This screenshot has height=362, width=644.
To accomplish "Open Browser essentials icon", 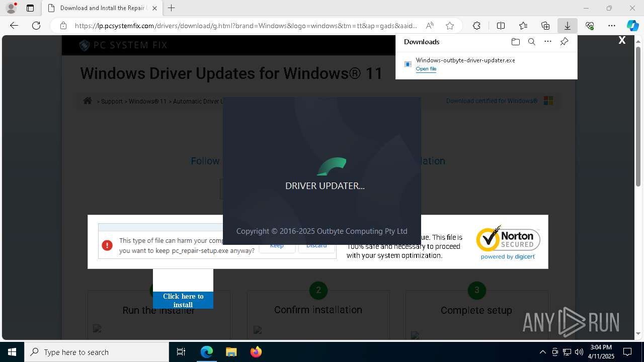I will click(x=590, y=26).
